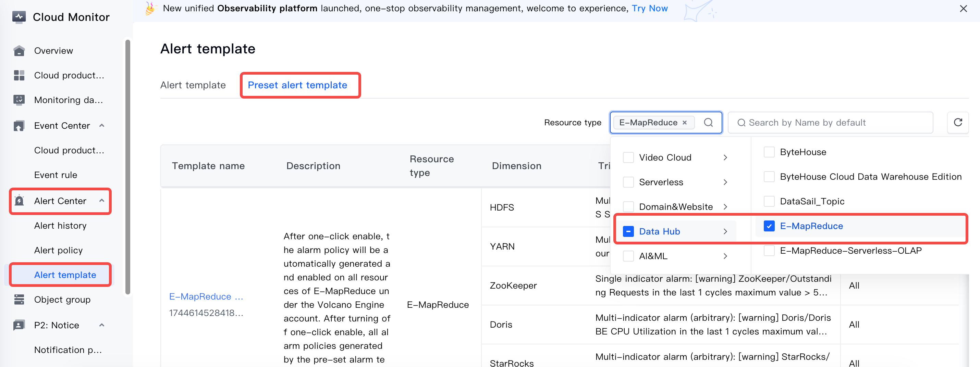This screenshot has height=367, width=980.
Task: Click the Event Center sidebar icon
Action: coord(19,126)
